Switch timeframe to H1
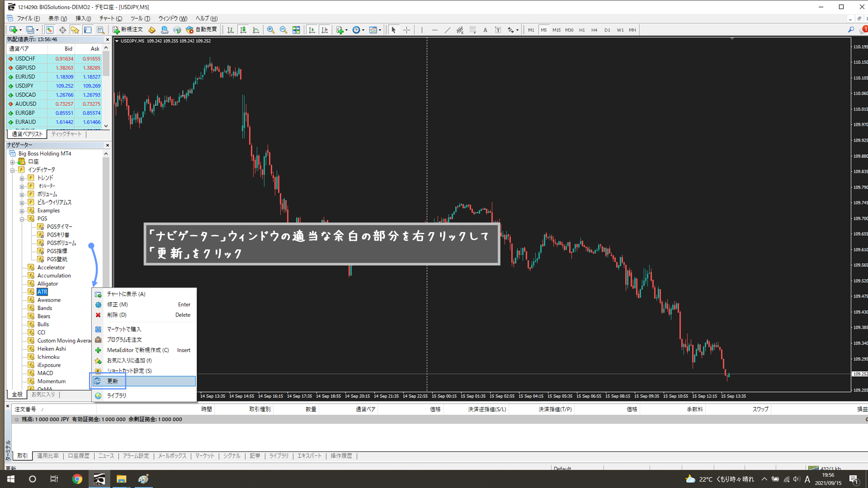868x488 pixels. coord(582,30)
